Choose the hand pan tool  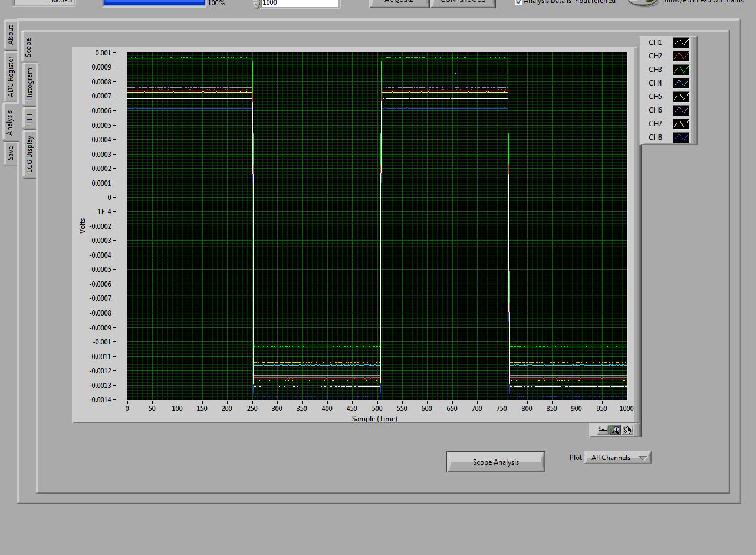point(627,430)
